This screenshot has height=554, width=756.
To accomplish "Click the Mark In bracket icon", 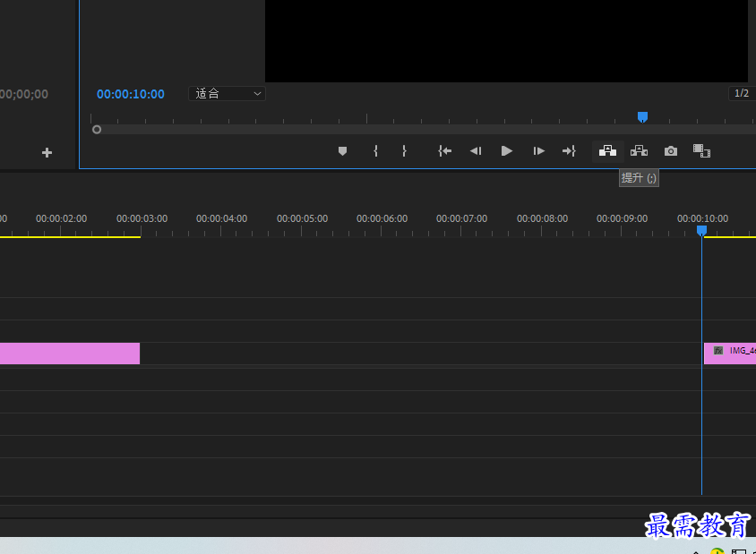I will tap(375, 151).
